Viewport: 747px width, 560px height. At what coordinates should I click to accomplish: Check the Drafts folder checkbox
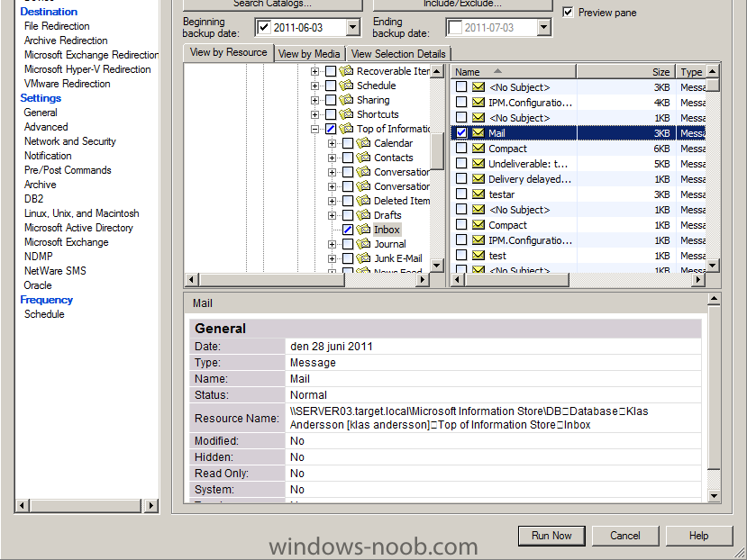tap(348, 215)
